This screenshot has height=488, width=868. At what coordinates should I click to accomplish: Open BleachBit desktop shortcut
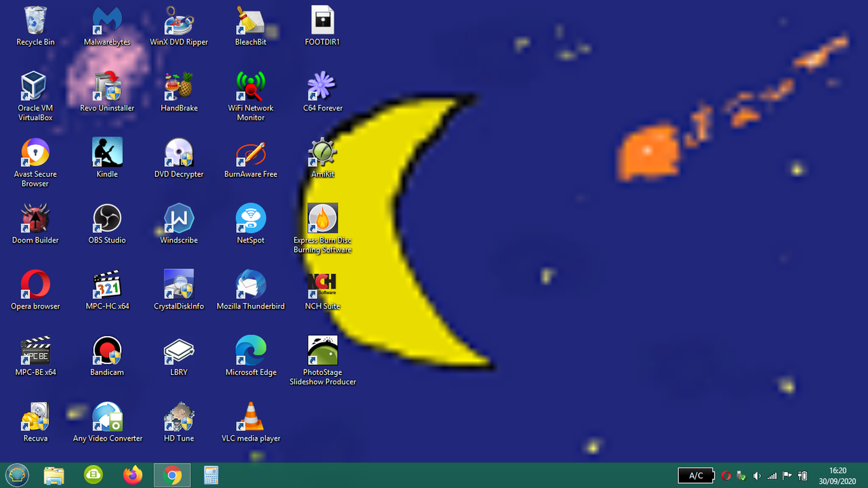251,20
